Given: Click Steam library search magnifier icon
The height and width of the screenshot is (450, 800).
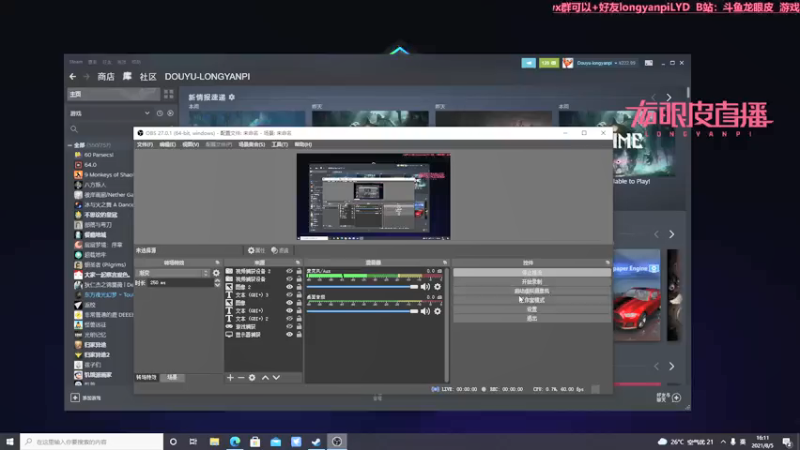Looking at the screenshot, I should tap(74, 129).
